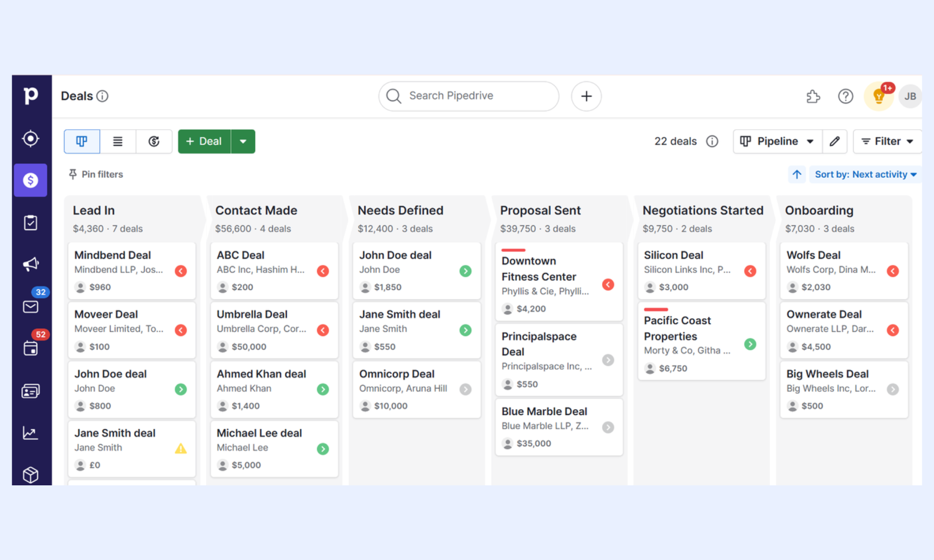
Task: Open the Pipeline selector dropdown
Action: pos(778,141)
